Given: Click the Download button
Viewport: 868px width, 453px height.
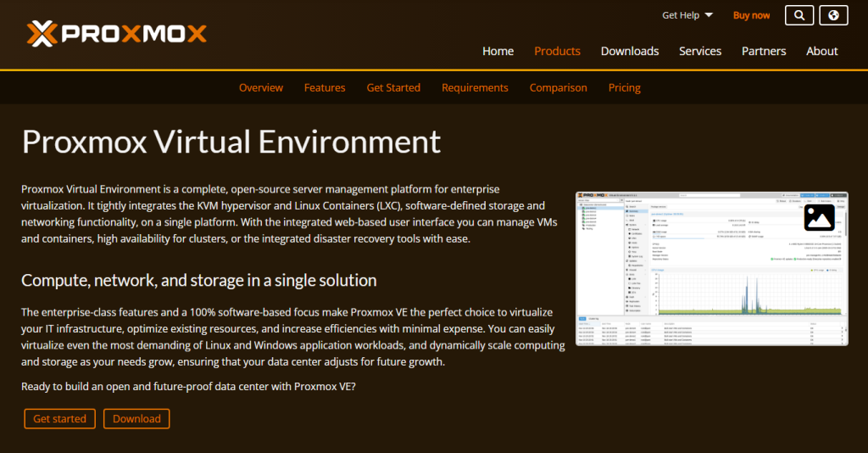Looking at the screenshot, I should [136, 419].
